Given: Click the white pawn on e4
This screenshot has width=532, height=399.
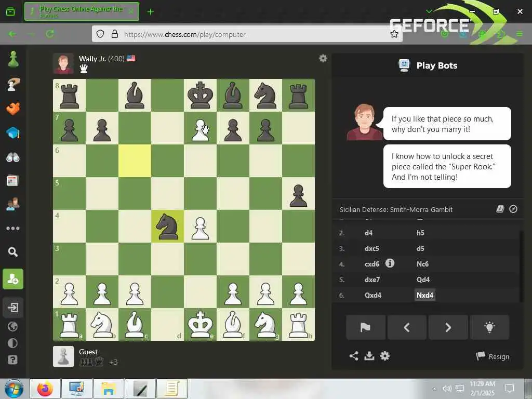Looking at the screenshot, I should tap(200, 227).
